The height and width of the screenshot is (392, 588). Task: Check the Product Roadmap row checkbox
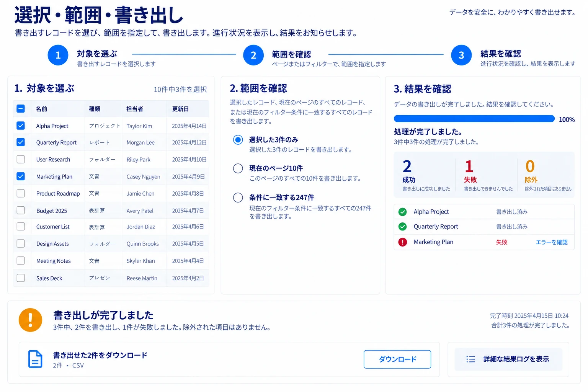21,193
